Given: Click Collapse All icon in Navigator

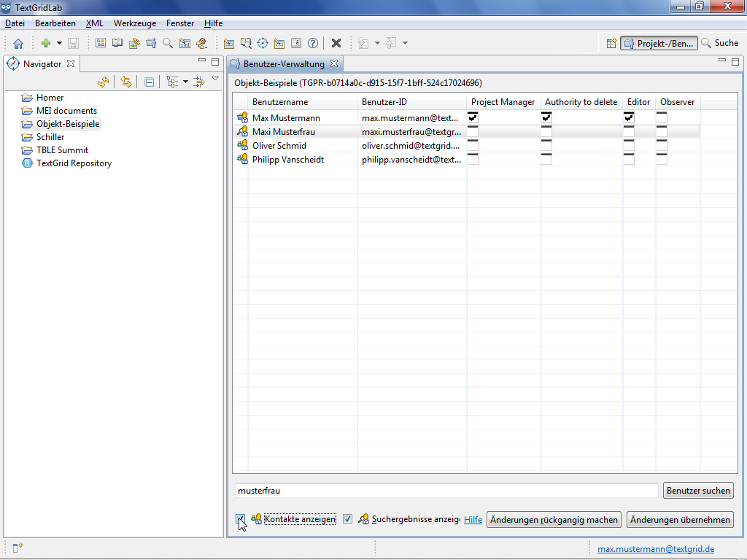Looking at the screenshot, I should click(x=149, y=82).
